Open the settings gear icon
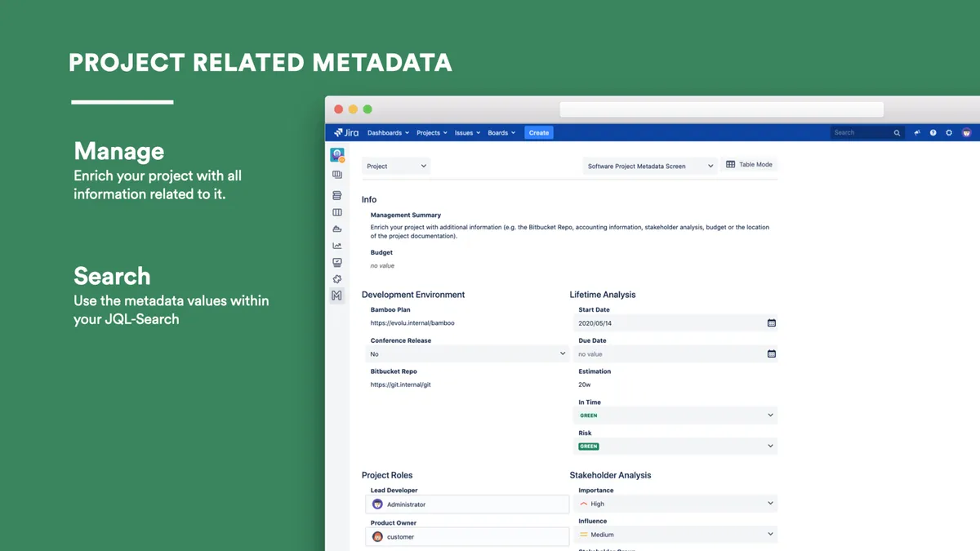The height and width of the screenshot is (551, 980). pos(949,132)
